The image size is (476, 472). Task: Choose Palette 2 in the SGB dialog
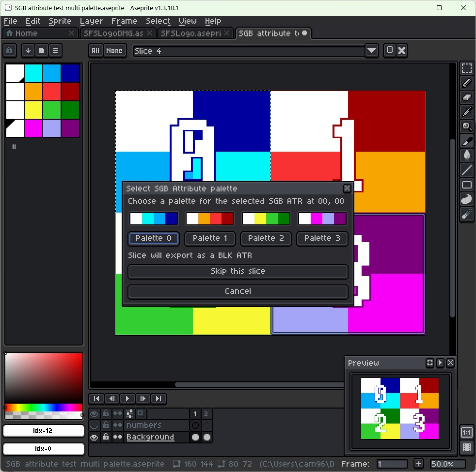266,238
